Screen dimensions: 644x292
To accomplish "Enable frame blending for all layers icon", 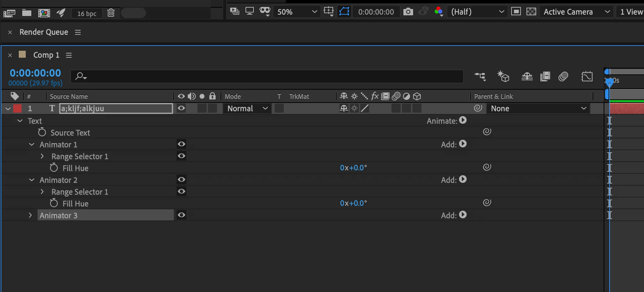I will click(545, 76).
